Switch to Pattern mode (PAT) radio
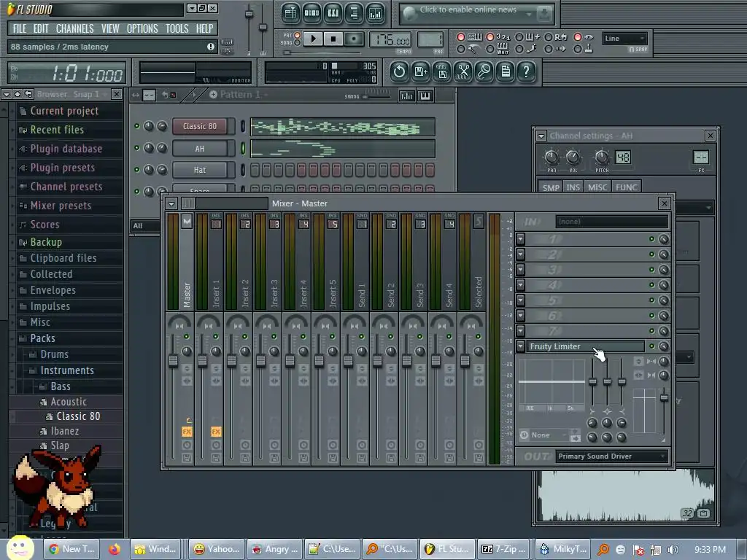The image size is (747, 560). [298, 35]
